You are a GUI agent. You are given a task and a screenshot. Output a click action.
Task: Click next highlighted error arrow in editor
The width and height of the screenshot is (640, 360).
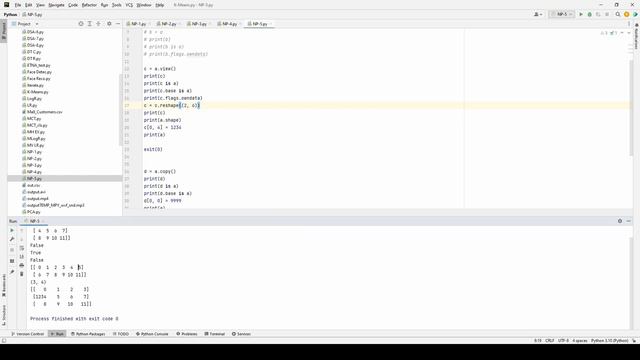(x=629, y=33)
